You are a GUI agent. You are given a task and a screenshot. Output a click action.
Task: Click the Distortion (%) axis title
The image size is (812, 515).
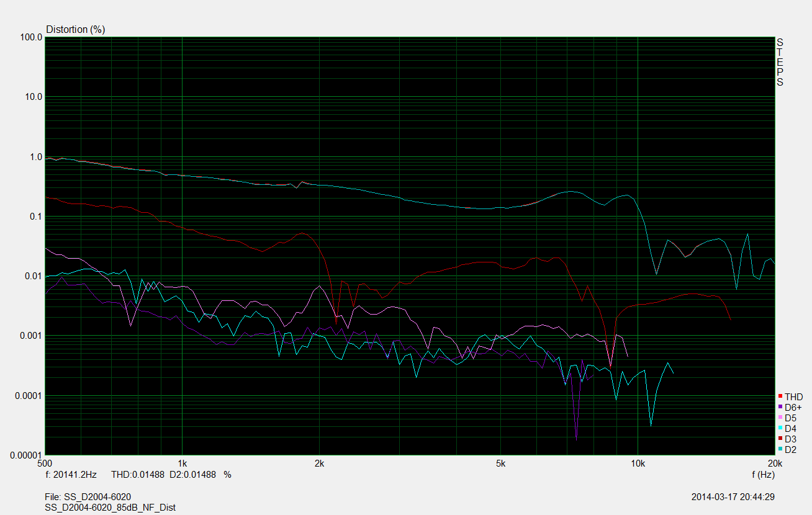[x=76, y=29]
